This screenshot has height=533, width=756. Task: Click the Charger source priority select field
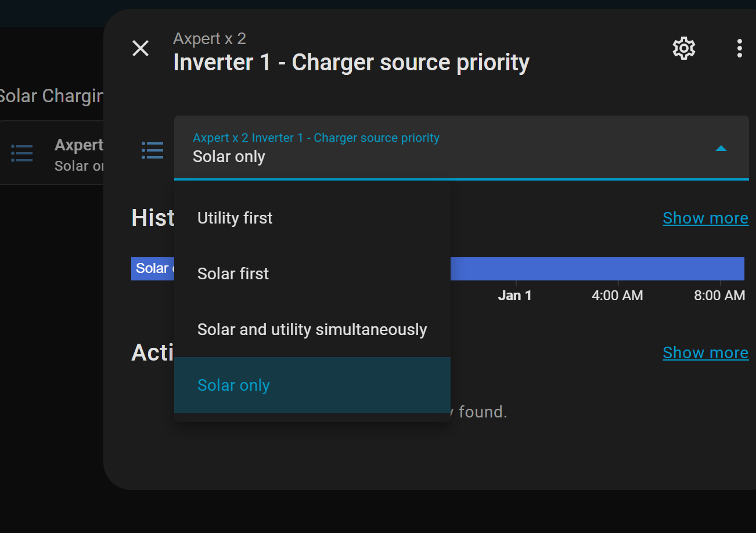click(x=441, y=147)
